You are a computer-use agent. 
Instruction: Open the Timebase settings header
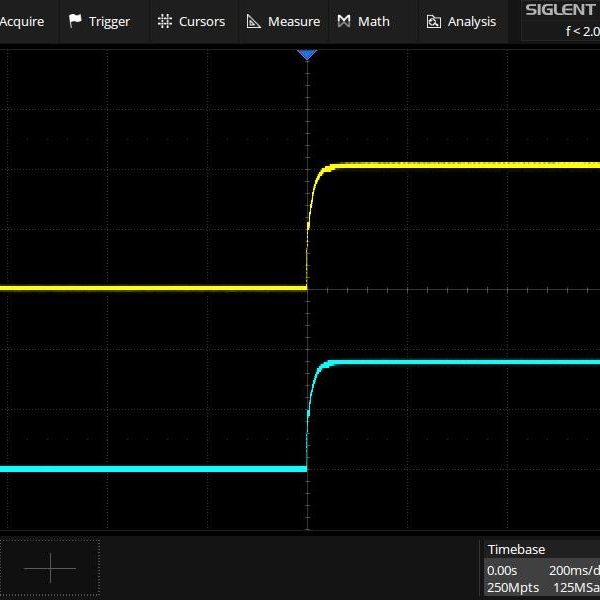(516, 549)
